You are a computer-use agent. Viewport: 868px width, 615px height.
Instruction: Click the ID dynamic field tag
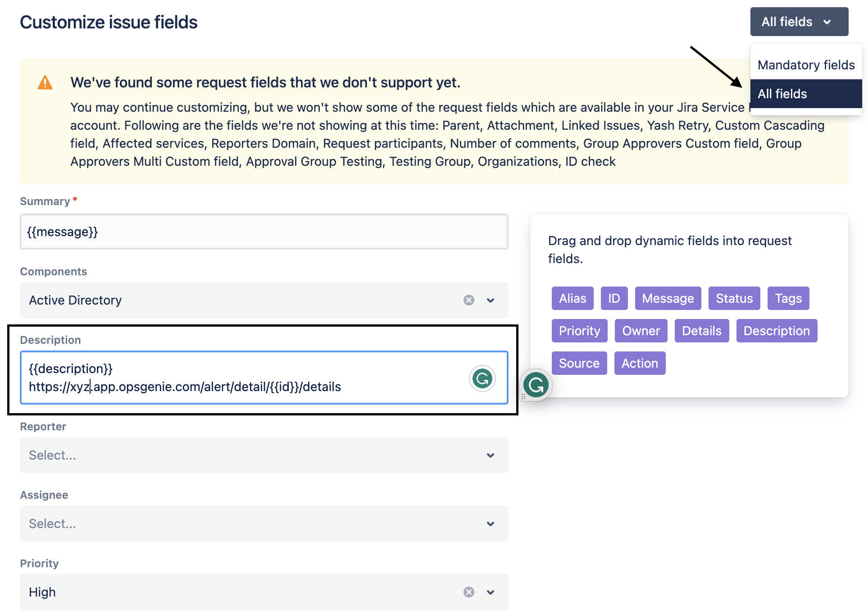click(614, 298)
